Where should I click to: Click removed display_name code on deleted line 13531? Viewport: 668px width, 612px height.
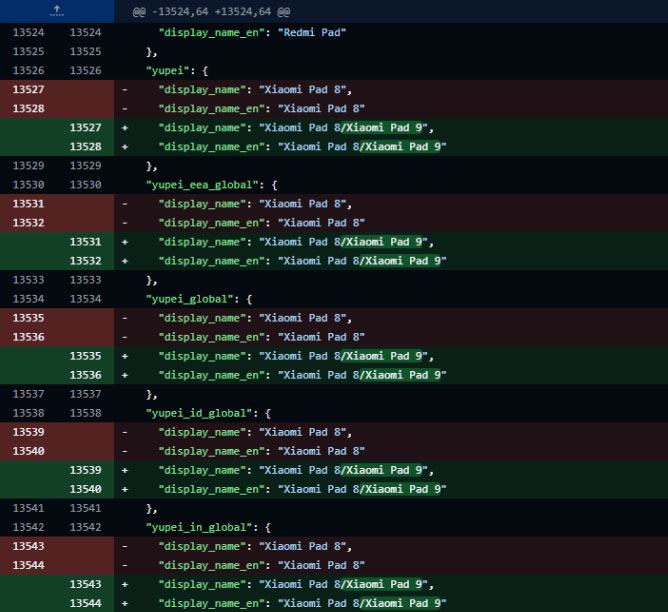coord(255,204)
